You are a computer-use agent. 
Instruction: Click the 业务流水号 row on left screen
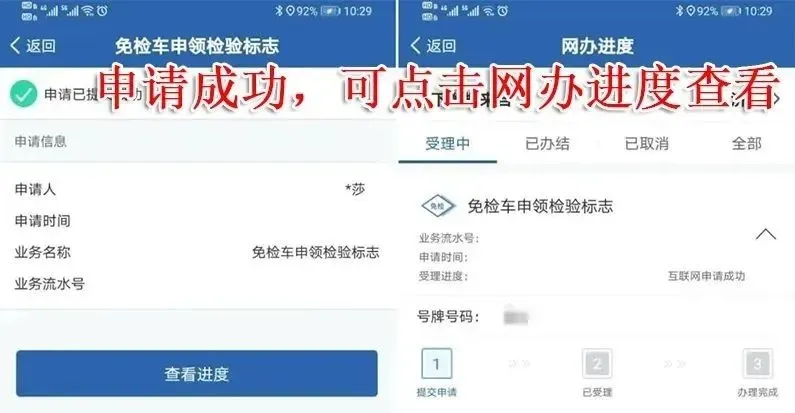[198, 284]
